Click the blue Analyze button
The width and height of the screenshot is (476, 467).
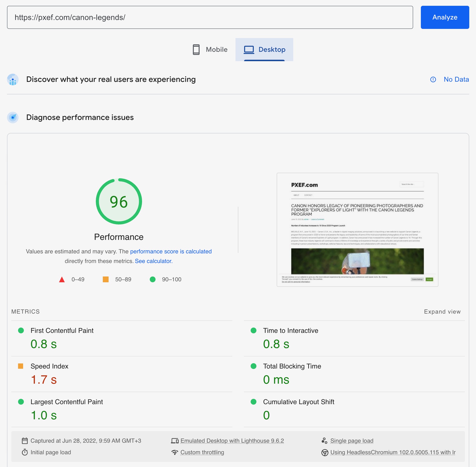pos(445,17)
